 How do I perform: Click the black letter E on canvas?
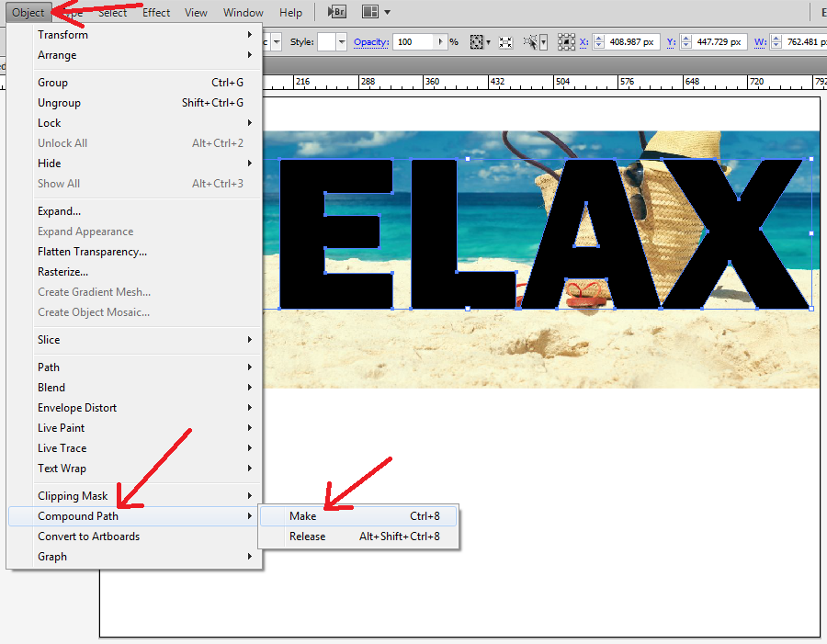[301, 233]
